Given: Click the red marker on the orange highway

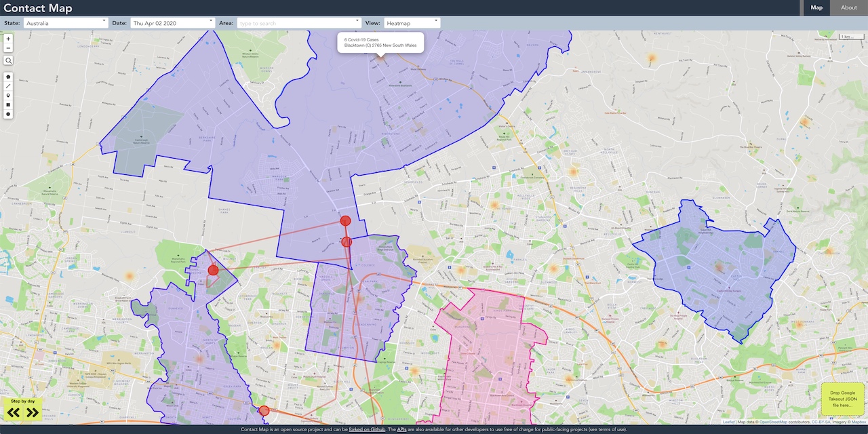Looking at the screenshot, I should tap(264, 410).
